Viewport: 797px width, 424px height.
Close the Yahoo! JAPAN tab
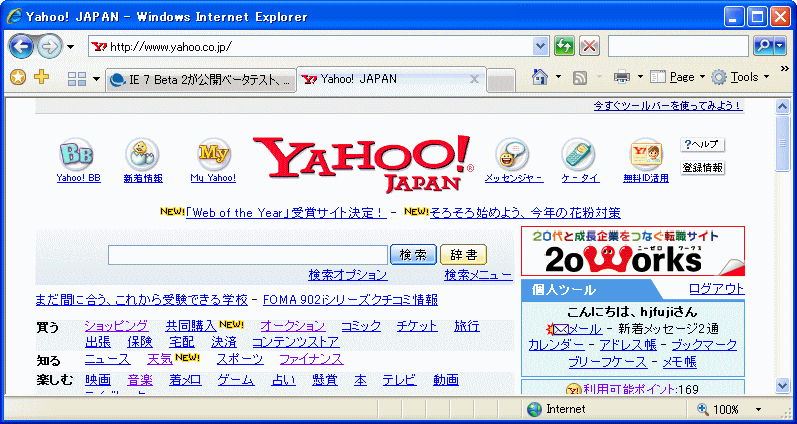click(x=474, y=79)
